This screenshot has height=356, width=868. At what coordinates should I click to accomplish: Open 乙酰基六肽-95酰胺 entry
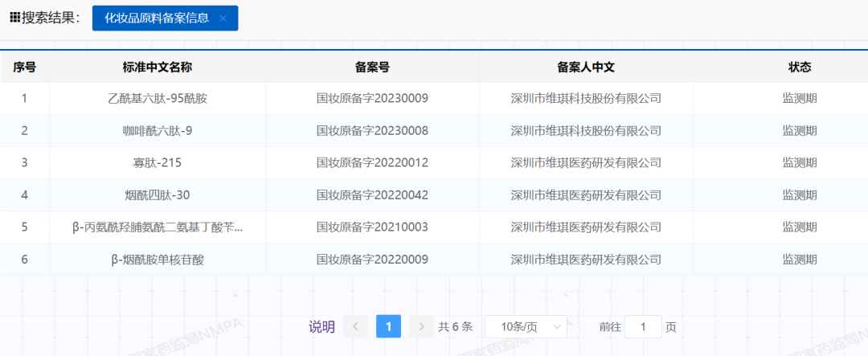[x=158, y=99]
